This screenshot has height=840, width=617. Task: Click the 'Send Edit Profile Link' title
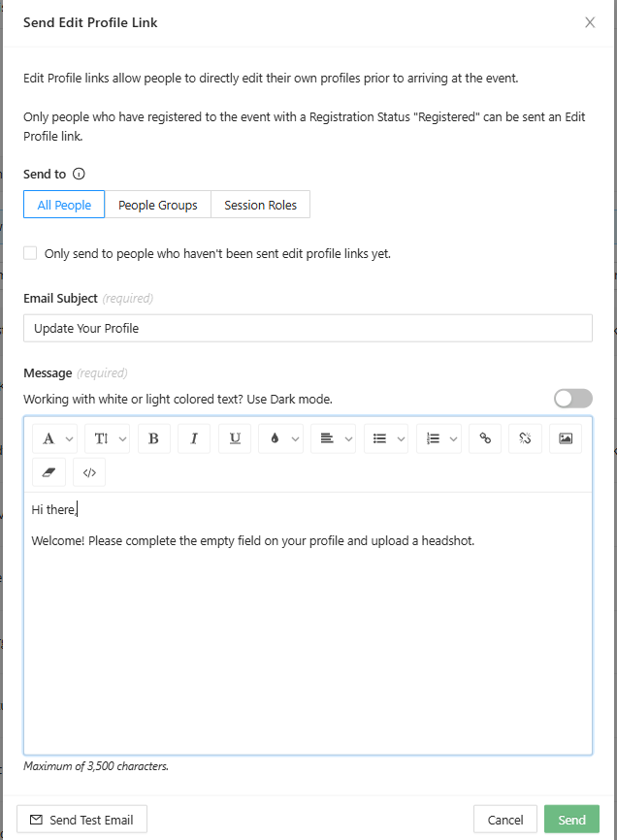coord(90,22)
